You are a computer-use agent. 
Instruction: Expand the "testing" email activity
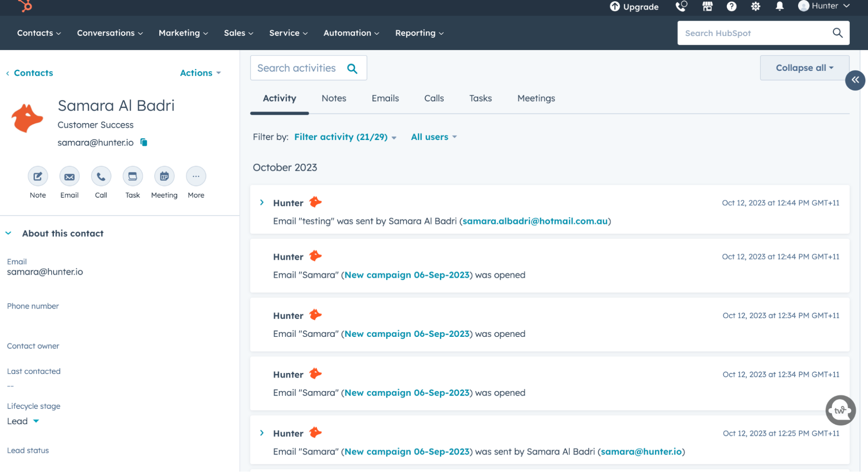coord(261,203)
